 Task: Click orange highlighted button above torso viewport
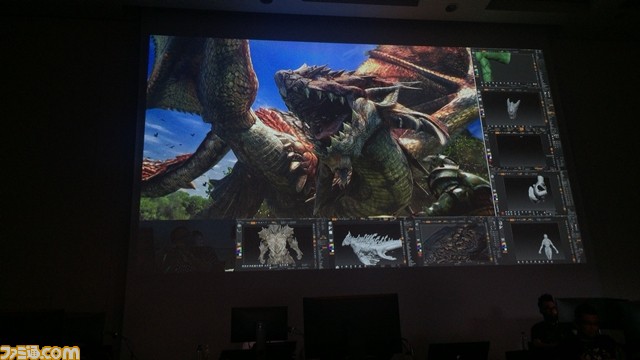[253, 223]
